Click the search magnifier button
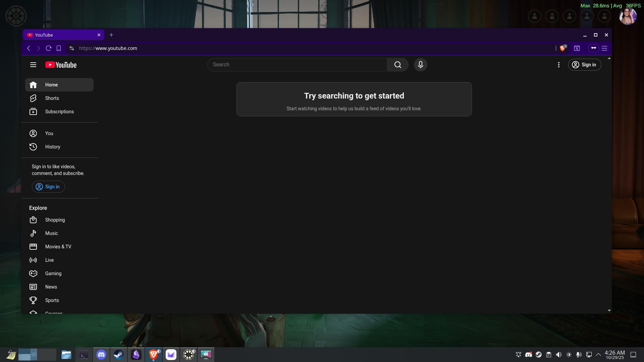Viewport: 644px width, 362px height. tap(397, 65)
